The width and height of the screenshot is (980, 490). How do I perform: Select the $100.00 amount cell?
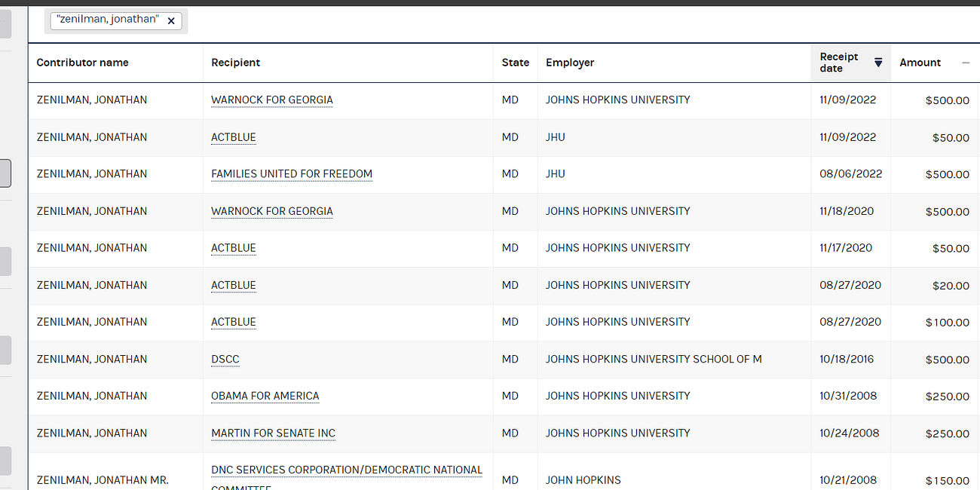tap(948, 323)
